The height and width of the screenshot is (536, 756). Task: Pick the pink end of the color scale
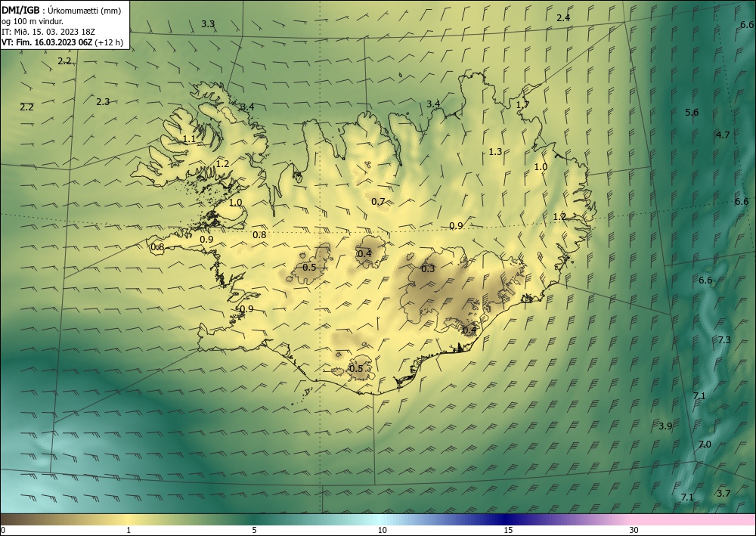(x=694, y=519)
